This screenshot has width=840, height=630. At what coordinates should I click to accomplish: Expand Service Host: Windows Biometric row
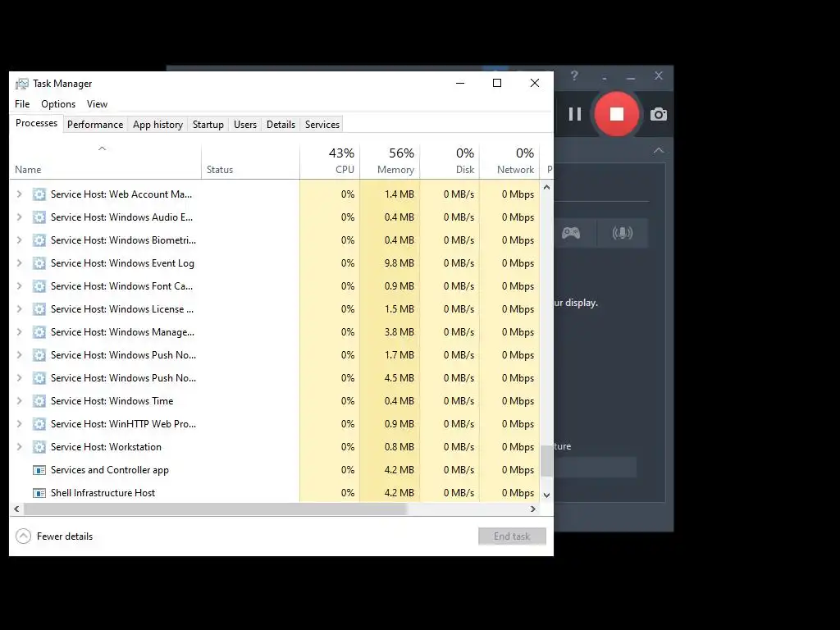click(20, 240)
